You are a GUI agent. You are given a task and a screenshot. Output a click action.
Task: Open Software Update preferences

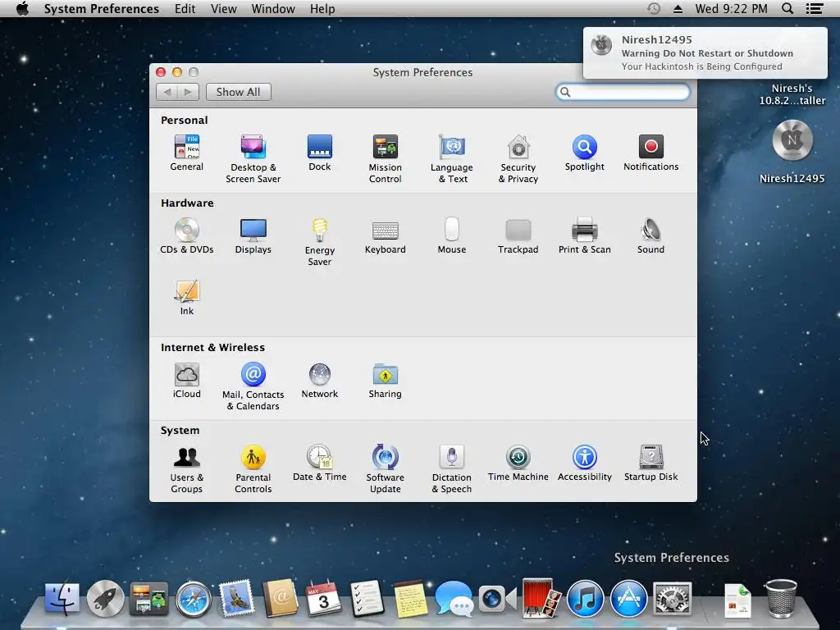(x=386, y=470)
